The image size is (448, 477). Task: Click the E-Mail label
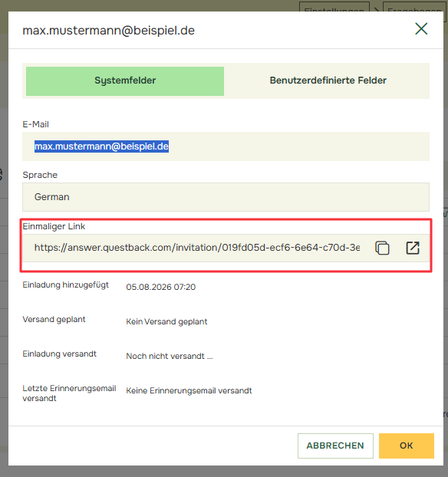pyautogui.click(x=35, y=124)
